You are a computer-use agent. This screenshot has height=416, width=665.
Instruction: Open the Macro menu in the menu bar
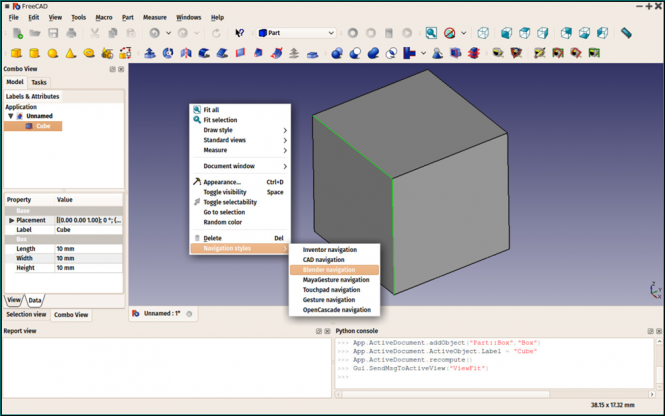coord(104,17)
